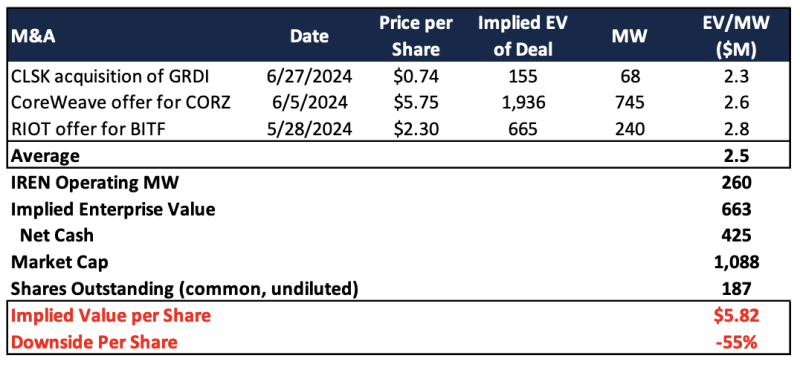
Task: Select the $5.75 price cell
Action: pos(416,103)
